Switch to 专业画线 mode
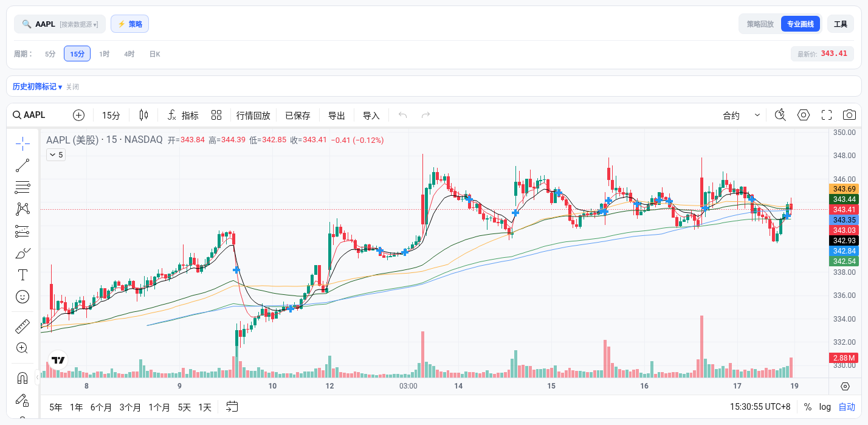The width and height of the screenshot is (868, 425). (x=801, y=24)
